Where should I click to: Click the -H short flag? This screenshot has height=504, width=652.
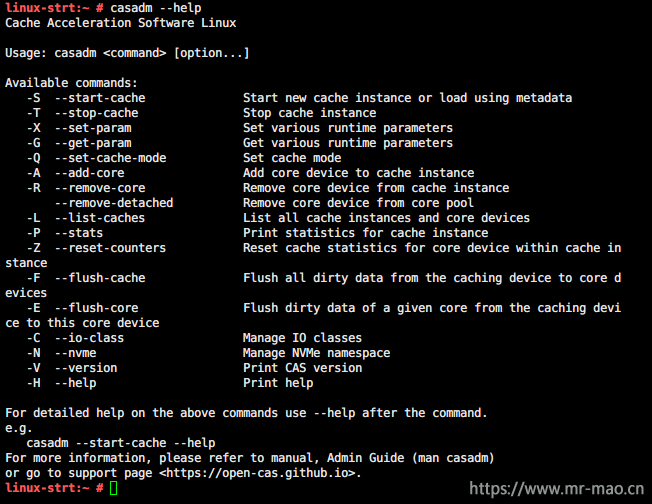(x=34, y=383)
